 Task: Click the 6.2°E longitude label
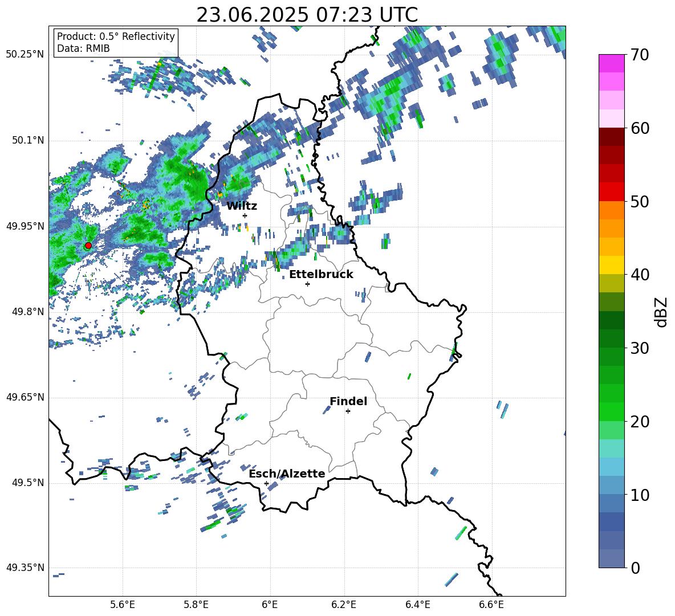344,605
